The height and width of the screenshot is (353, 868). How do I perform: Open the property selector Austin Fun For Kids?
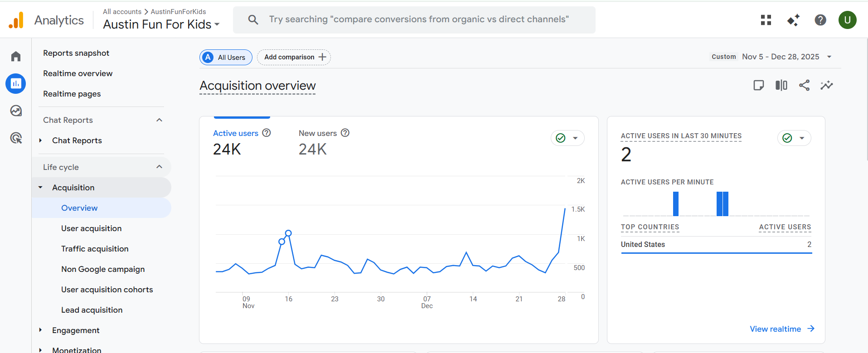coord(161,24)
